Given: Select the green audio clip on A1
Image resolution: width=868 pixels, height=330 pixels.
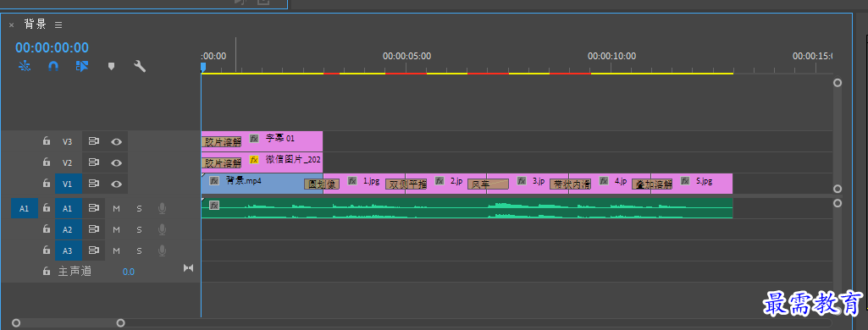Looking at the screenshot, I should [467, 208].
